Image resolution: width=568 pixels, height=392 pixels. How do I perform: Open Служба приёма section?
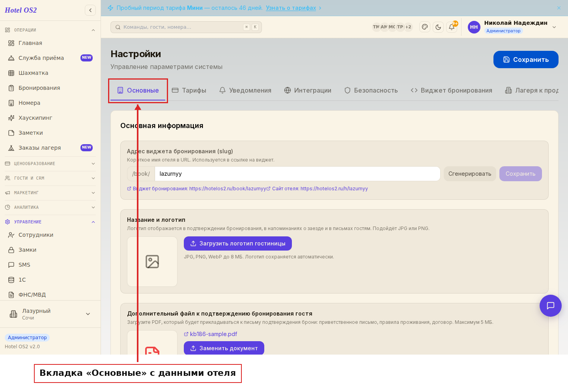[x=50, y=58]
